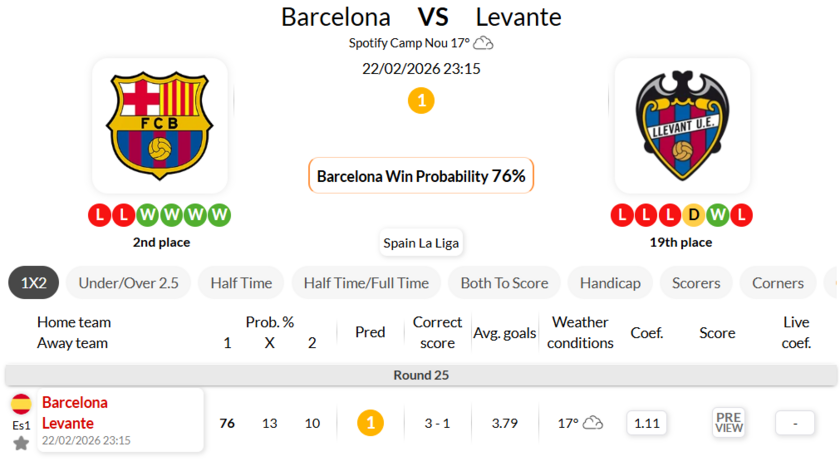Switch to the Under/Over 2.5 tab
Image resolution: width=840 pixels, height=476 pixels.
click(128, 283)
